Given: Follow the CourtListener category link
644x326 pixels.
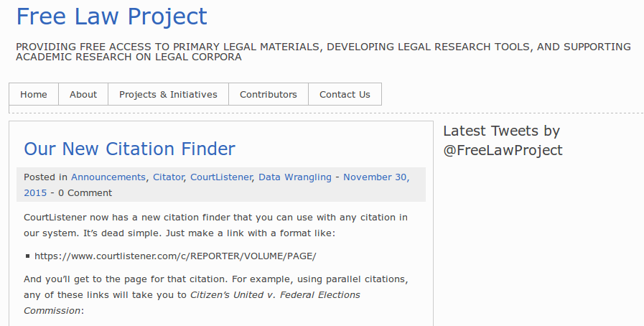Looking at the screenshot, I should pos(221,177).
